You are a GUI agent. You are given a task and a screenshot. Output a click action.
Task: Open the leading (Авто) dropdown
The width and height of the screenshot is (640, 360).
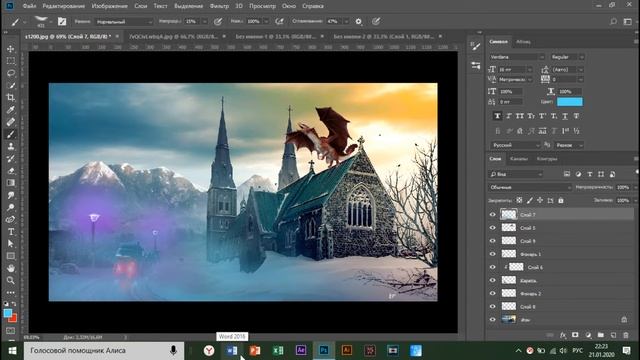[x=580, y=70]
